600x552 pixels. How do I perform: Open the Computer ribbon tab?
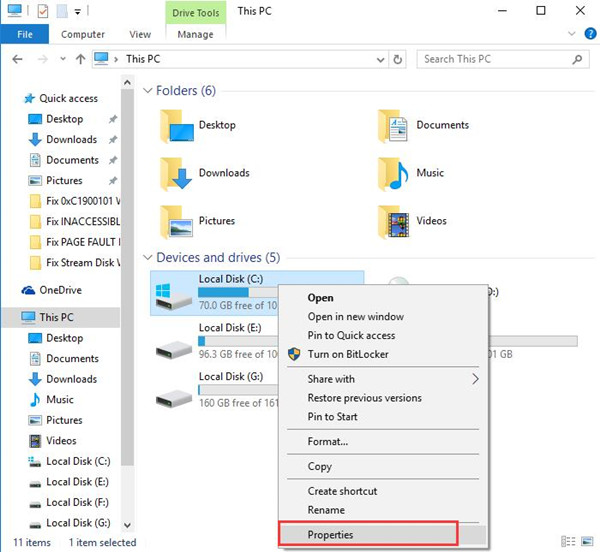coord(83,34)
